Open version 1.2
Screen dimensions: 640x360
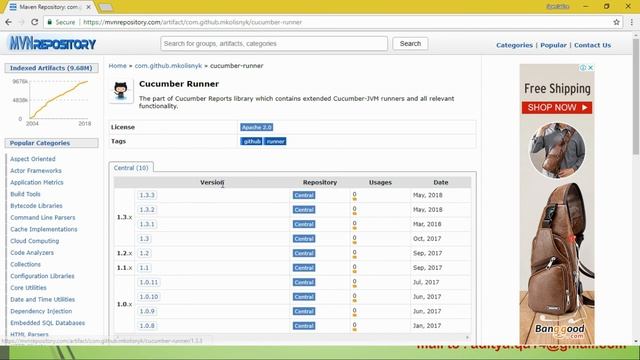[144, 253]
